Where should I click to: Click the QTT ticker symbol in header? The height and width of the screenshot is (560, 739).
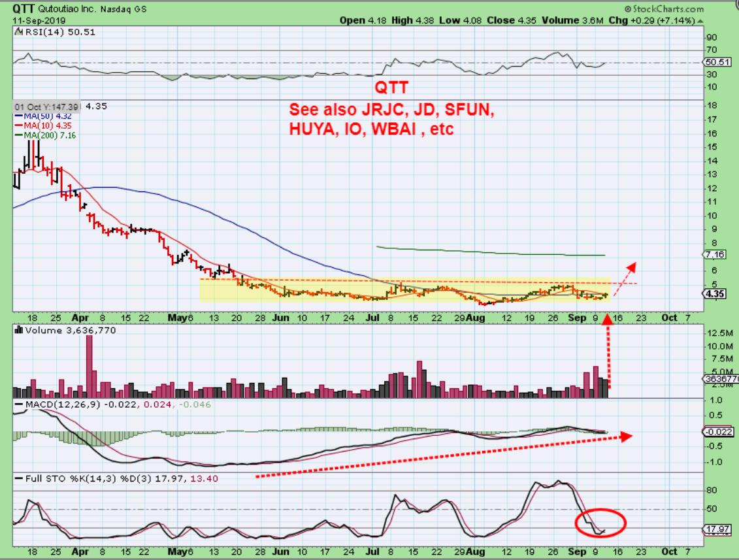pos(23,8)
